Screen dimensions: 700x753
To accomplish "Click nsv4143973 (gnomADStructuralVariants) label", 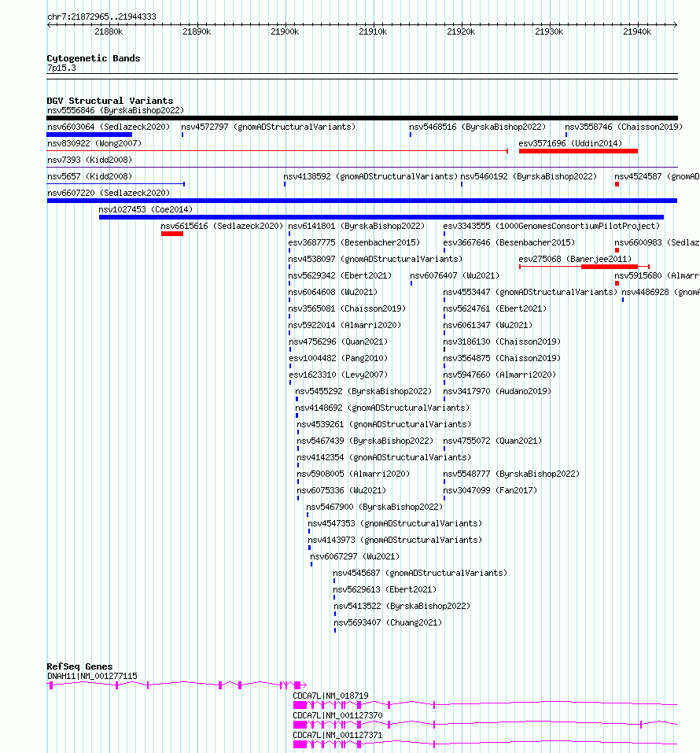I will click(x=395, y=540).
